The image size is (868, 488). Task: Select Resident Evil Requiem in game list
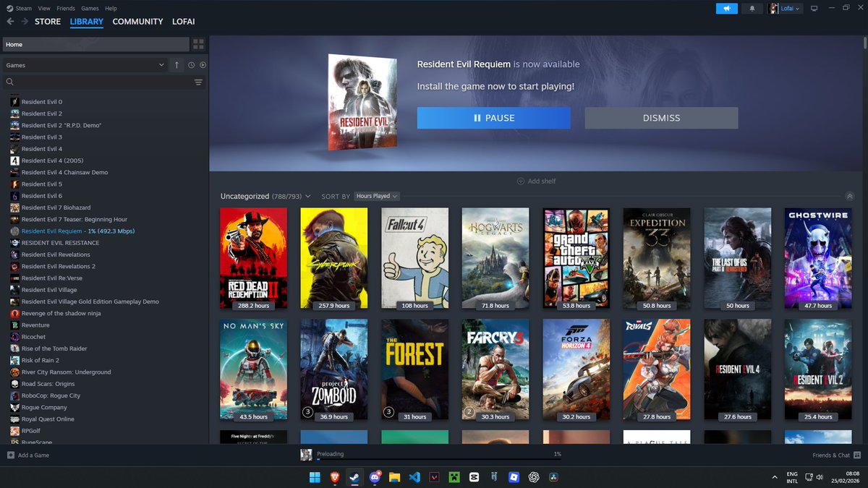104,231
